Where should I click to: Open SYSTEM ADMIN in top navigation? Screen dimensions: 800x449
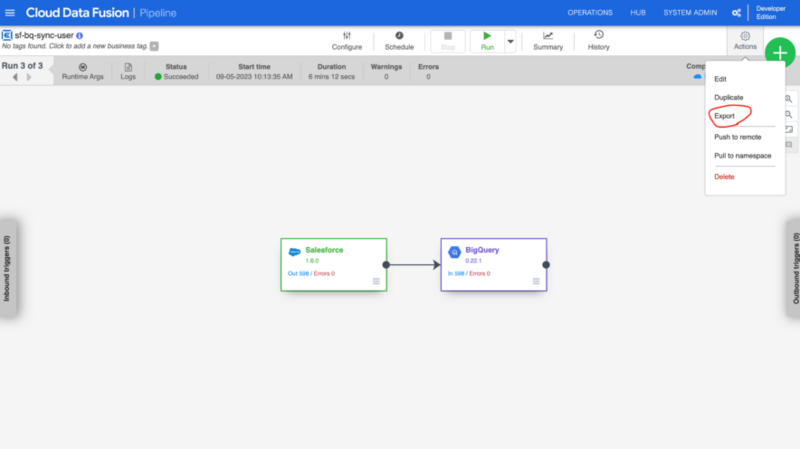point(690,13)
